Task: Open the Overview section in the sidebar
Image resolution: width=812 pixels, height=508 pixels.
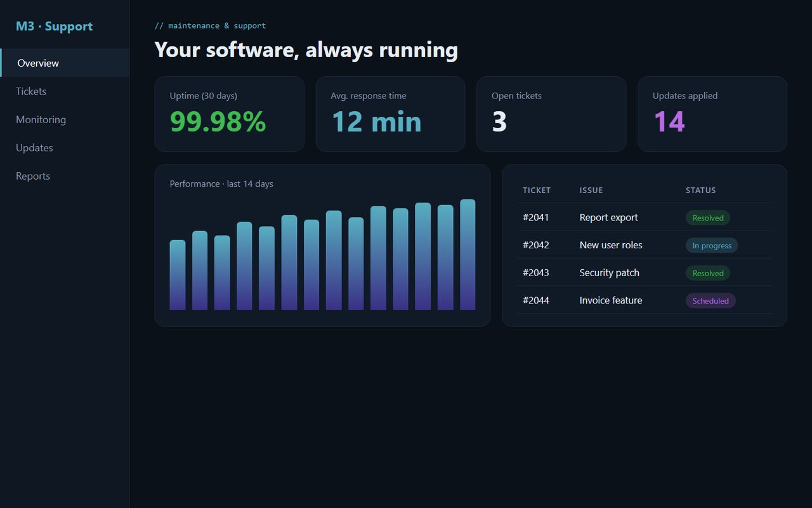Action: coord(65,63)
